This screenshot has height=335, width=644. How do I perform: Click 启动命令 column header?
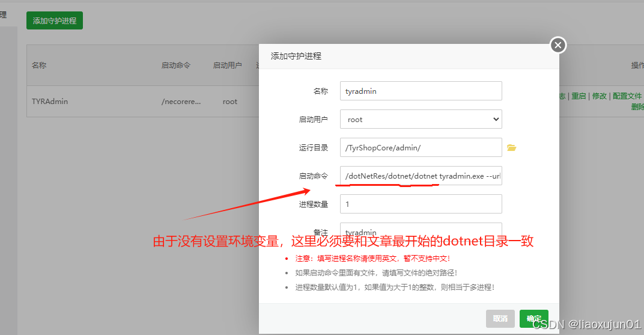pos(176,66)
